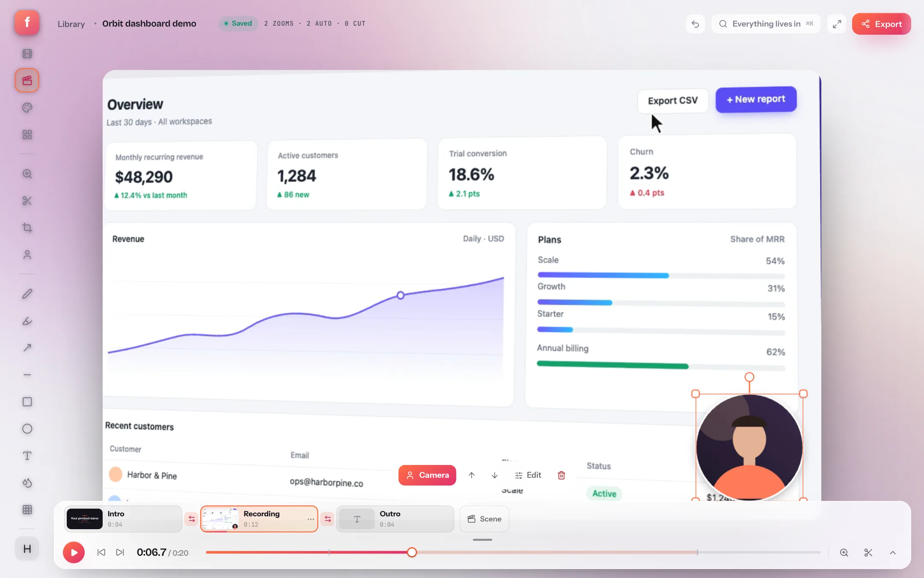The image size is (924, 578).
Task: Select the arrow annotation tool
Action: point(27,348)
